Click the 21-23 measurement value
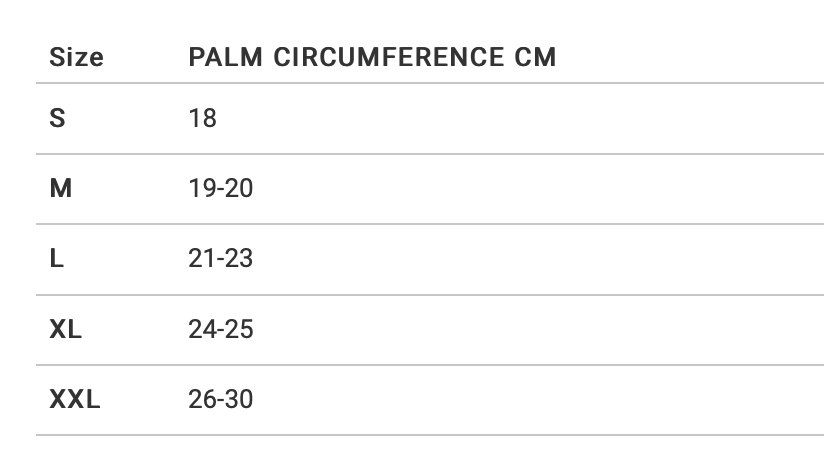The image size is (824, 468). click(220, 259)
